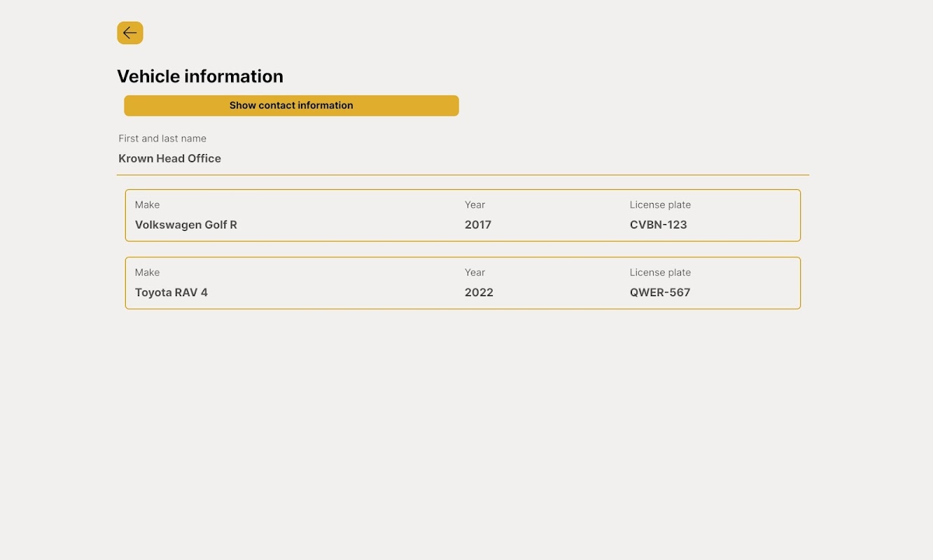
Task: Select license plate CVBN-123
Action: tap(659, 225)
